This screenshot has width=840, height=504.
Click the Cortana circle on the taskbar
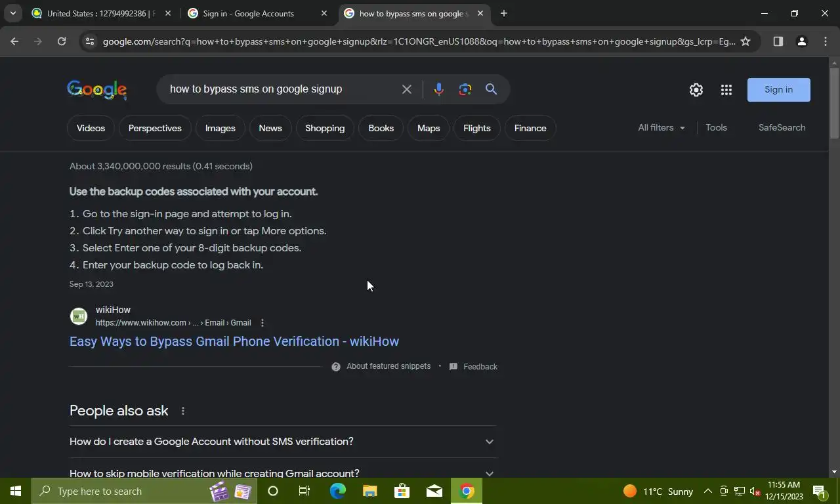(x=273, y=491)
